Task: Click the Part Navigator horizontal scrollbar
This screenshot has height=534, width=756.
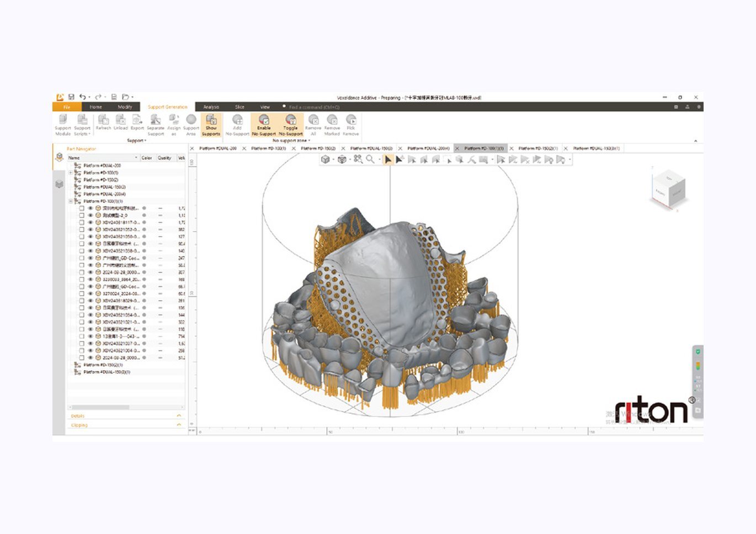Action: point(99,408)
